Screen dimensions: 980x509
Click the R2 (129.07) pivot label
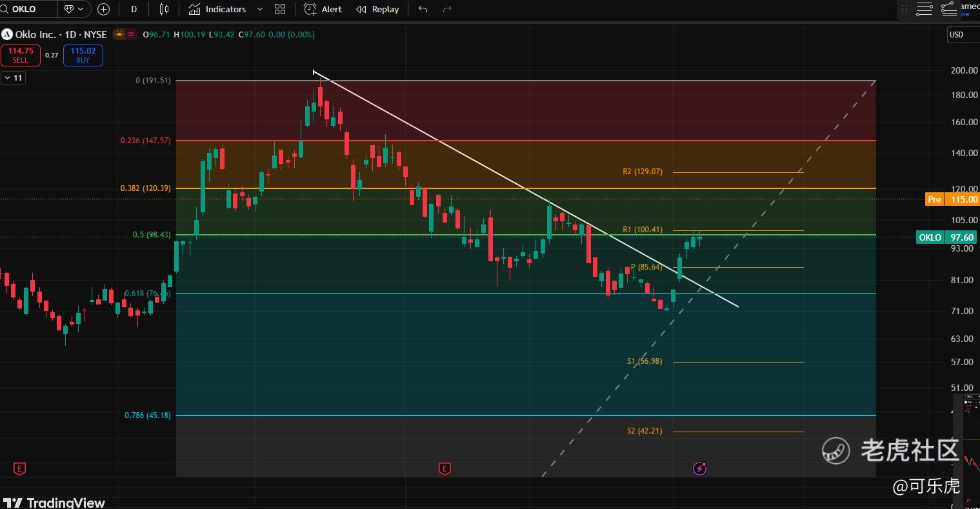(643, 172)
